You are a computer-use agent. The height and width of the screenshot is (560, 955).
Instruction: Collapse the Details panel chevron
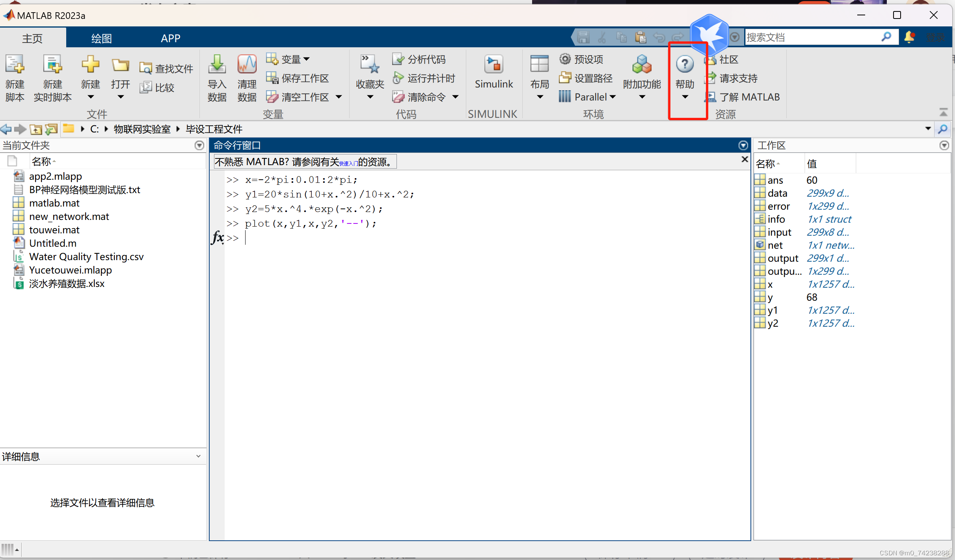click(x=198, y=456)
